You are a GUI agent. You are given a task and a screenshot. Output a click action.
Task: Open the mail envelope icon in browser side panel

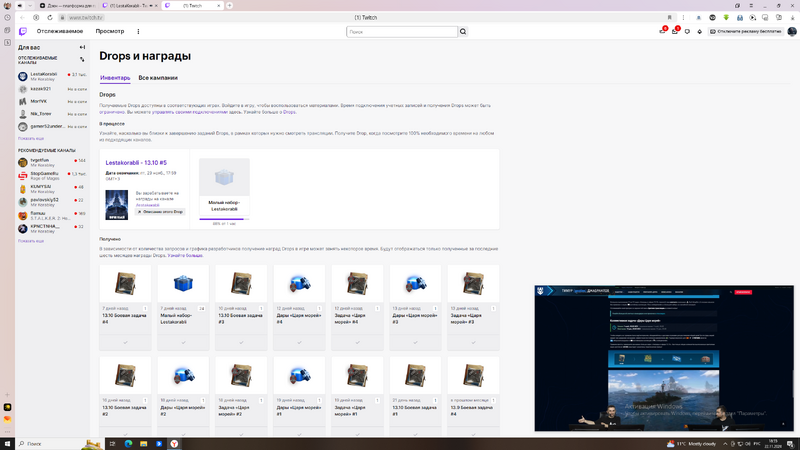point(7,419)
